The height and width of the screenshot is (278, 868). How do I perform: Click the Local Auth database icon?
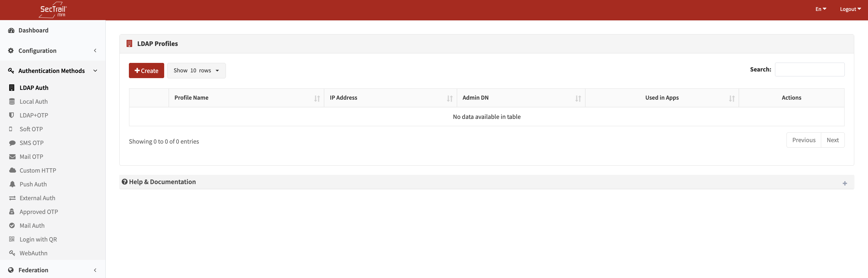click(x=12, y=101)
